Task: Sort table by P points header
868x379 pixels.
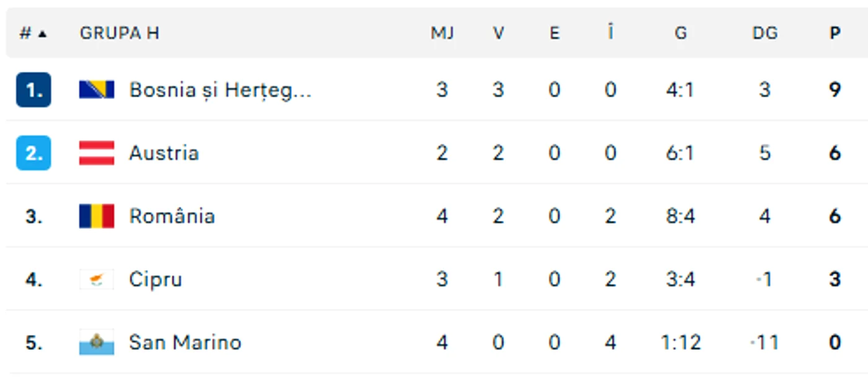Action: click(x=835, y=33)
